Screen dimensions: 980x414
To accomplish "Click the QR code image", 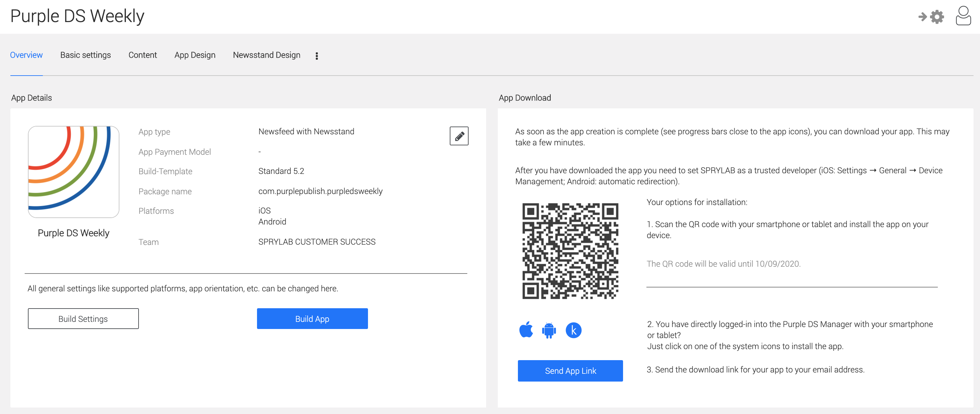I will (570, 251).
